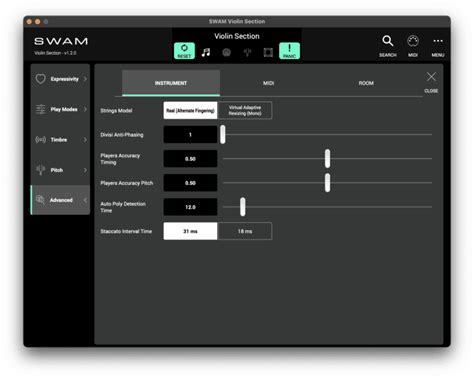Click the Violin Section v1.2.0 version text

(x=55, y=53)
